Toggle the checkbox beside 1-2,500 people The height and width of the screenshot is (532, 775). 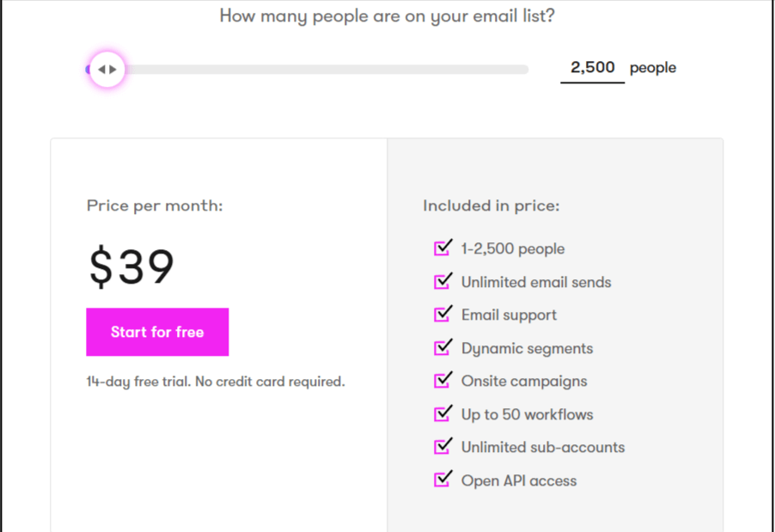pyautogui.click(x=442, y=248)
